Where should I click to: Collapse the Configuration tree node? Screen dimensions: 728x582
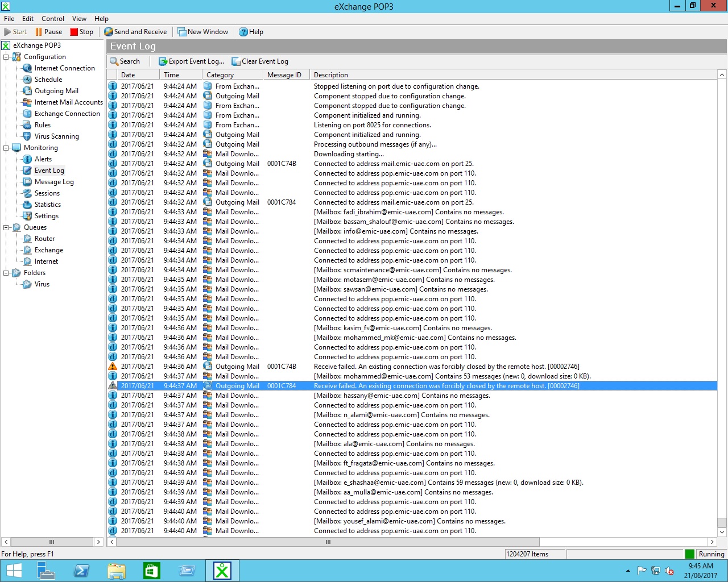6,57
